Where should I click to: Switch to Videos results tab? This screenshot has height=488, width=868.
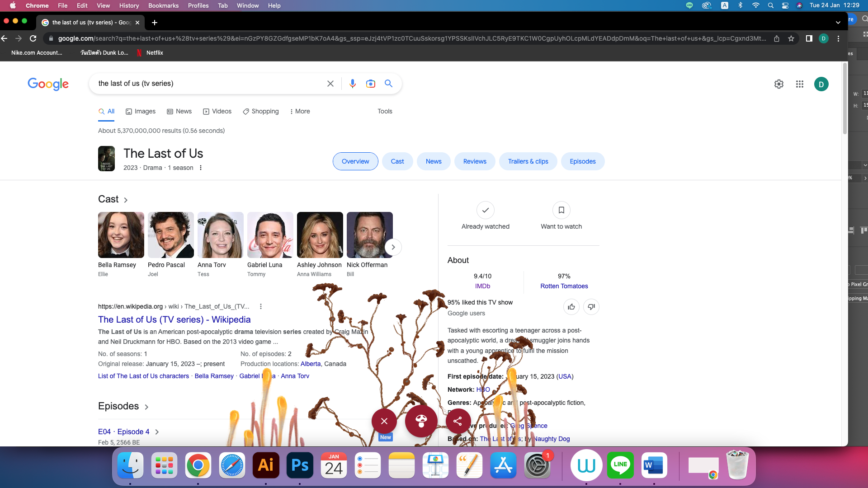click(x=217, y=112)
